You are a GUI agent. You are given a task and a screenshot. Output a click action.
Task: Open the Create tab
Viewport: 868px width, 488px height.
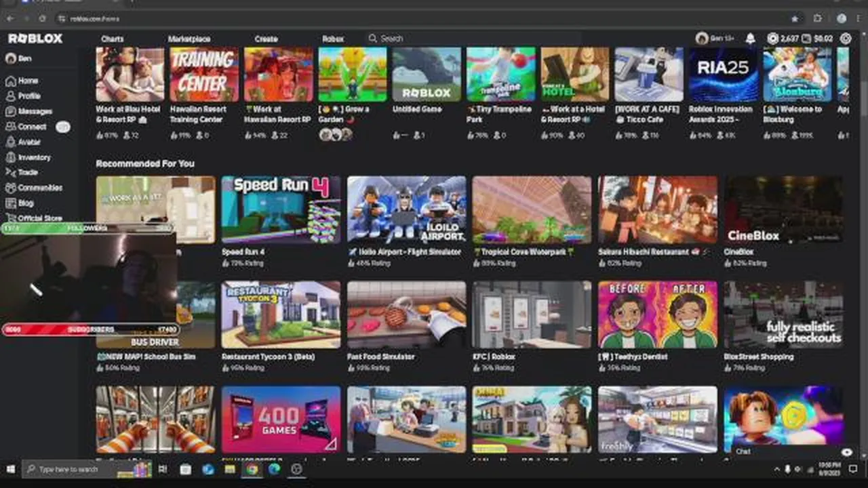click(266, 39)
